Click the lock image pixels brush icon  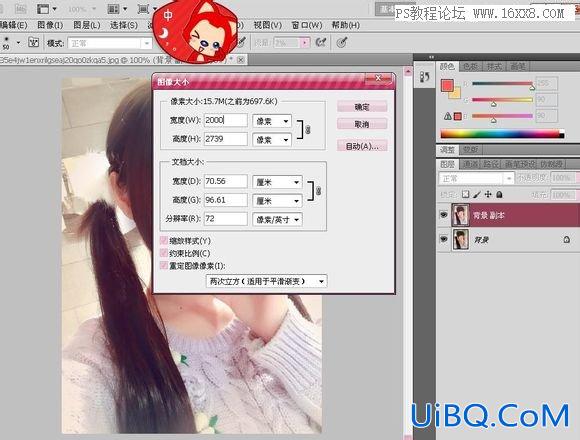click(x=477, y=194)
